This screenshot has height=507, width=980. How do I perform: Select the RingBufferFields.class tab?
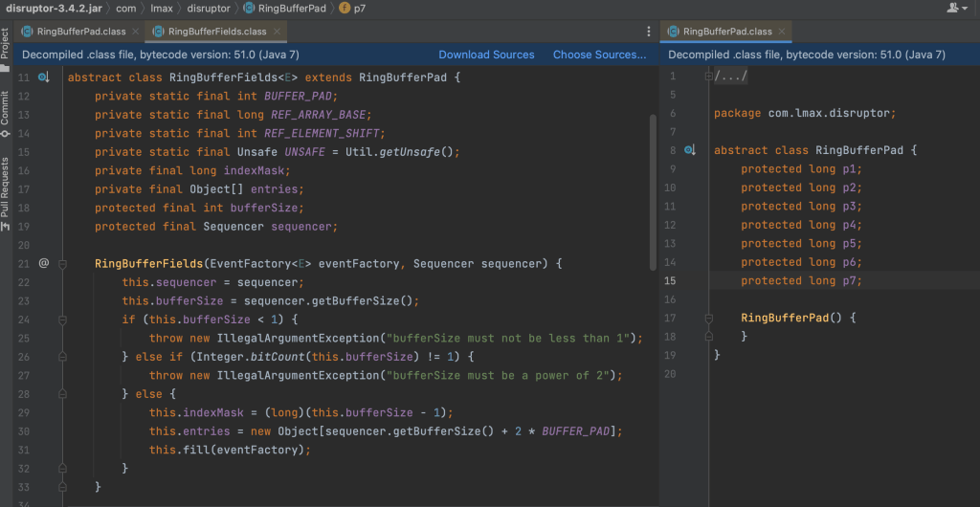tap(216, 32)
